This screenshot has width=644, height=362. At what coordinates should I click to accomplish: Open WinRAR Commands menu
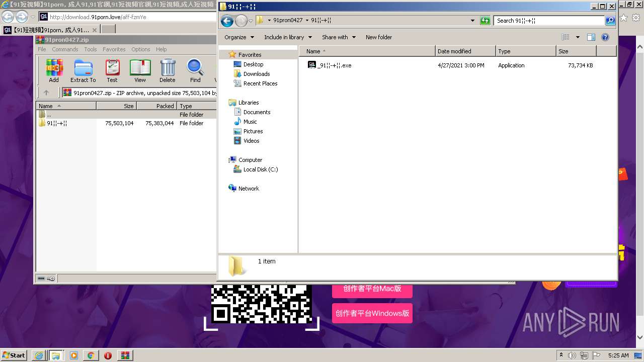[x=65, y=49]
